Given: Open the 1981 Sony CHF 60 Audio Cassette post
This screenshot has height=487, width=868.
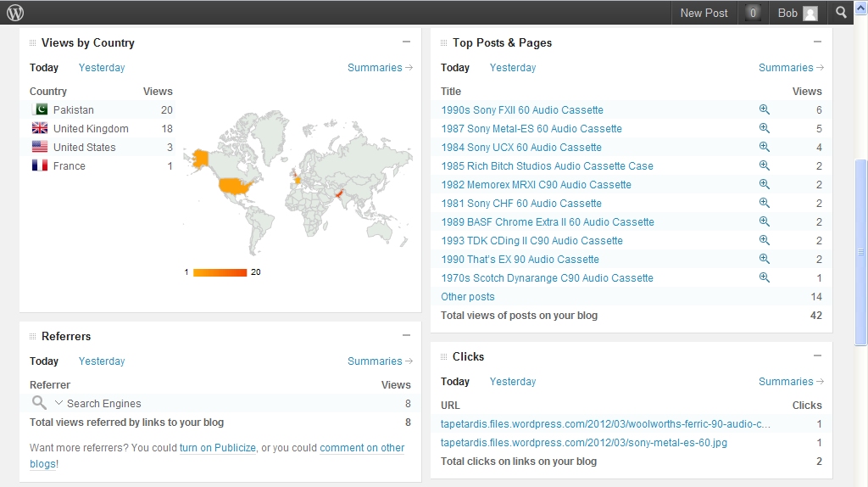Looking at the screenshot, I should pos(521,204).
